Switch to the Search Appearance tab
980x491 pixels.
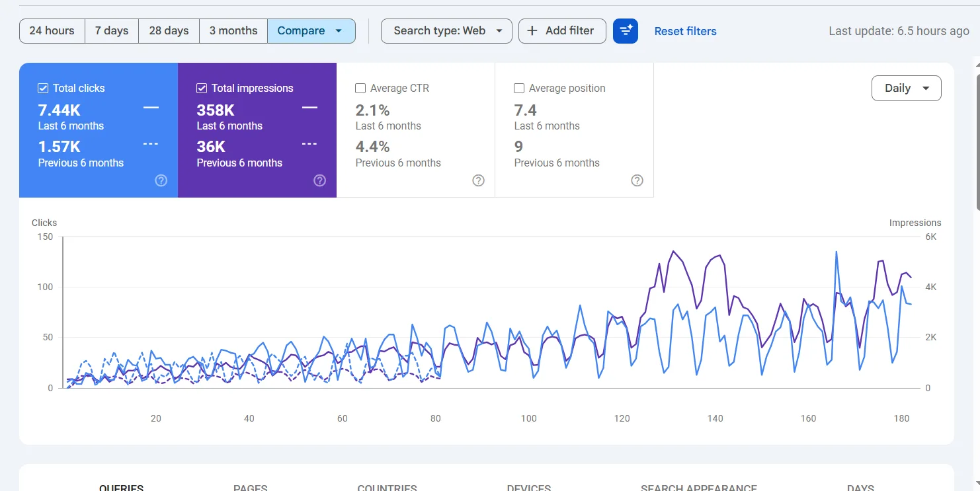pyautogui.click(x=699, y=488)
